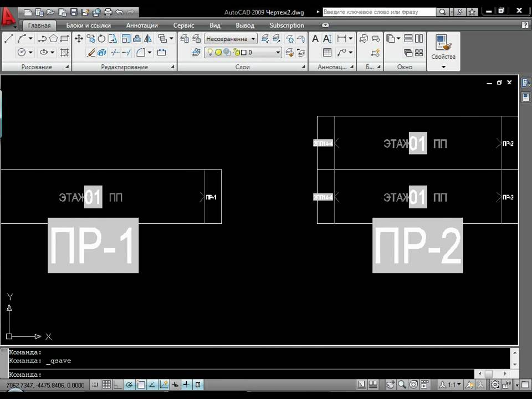The width and height of the screenshot is (532, 399).
Task: Toggle Snap mode in status bar
Action: 95,385
